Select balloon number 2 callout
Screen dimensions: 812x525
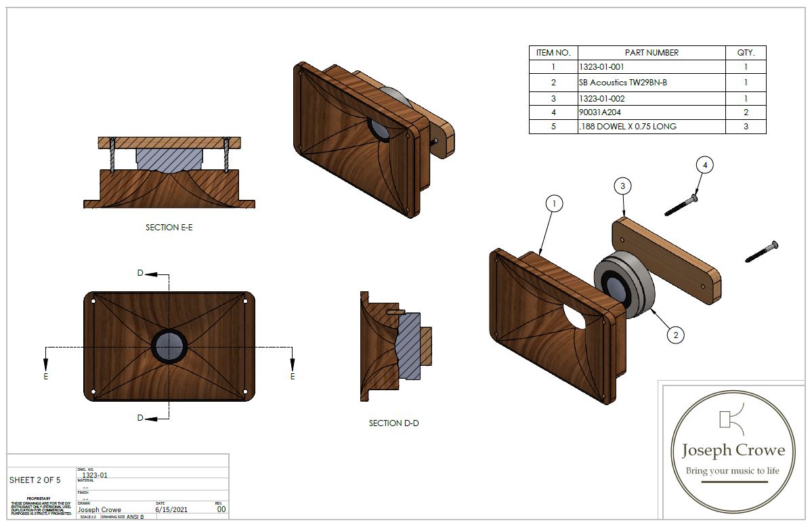(675, 333)
